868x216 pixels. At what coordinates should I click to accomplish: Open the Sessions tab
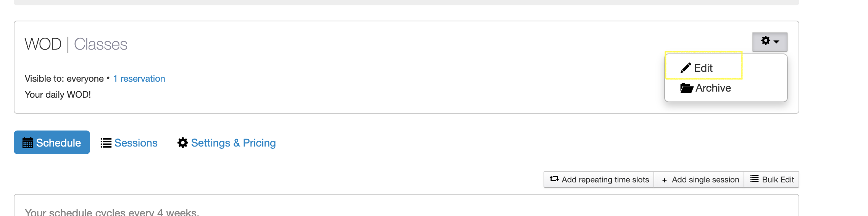pyautogui.click(x=136, y=143)
